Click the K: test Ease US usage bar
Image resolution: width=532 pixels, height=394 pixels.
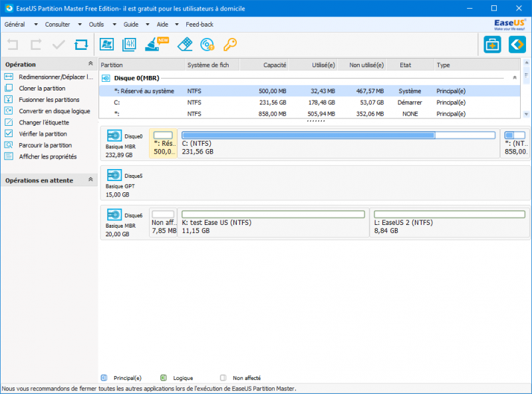coord(273,214)
